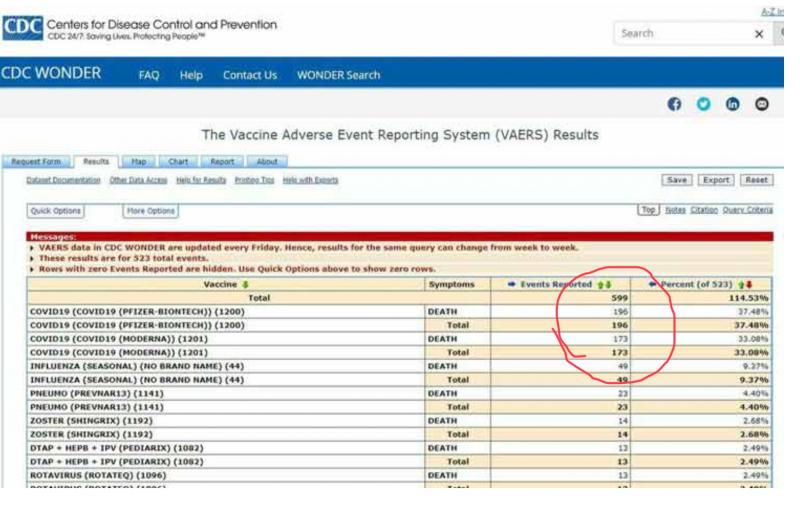Open Dataset Documentation link
Viewport: 800px width, 519px height.
coord(63,180)
